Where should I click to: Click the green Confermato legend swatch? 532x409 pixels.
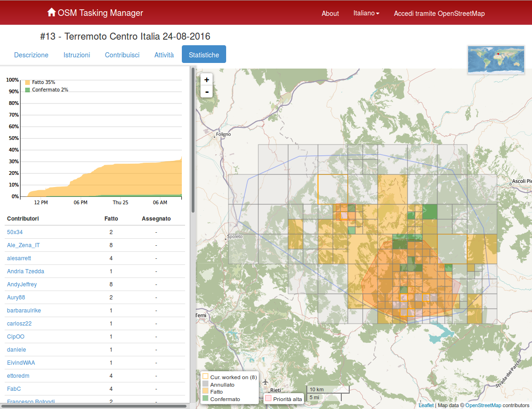[205, 399]
